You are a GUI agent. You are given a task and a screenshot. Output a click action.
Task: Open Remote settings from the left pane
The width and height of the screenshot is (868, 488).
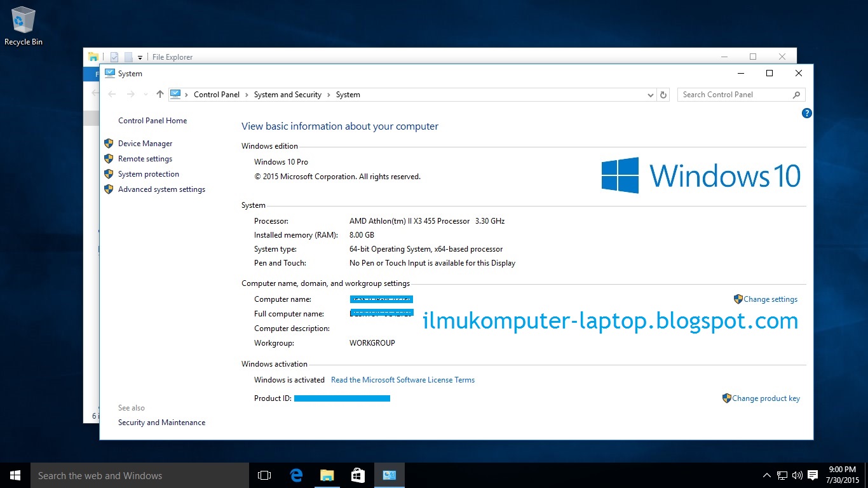pyautogui.click(x=145, y=159)
